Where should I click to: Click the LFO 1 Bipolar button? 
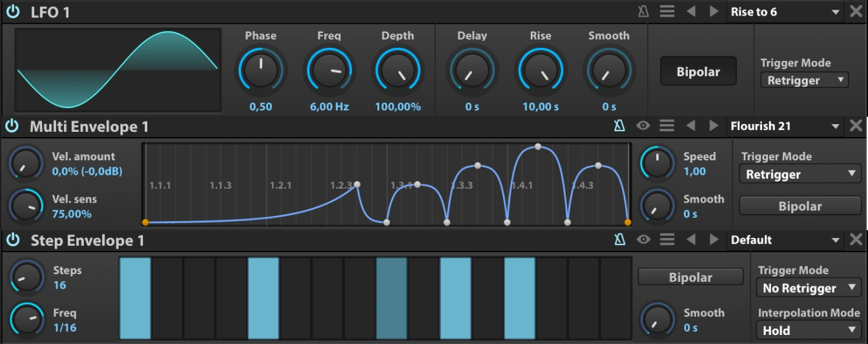tap(698, 72)
